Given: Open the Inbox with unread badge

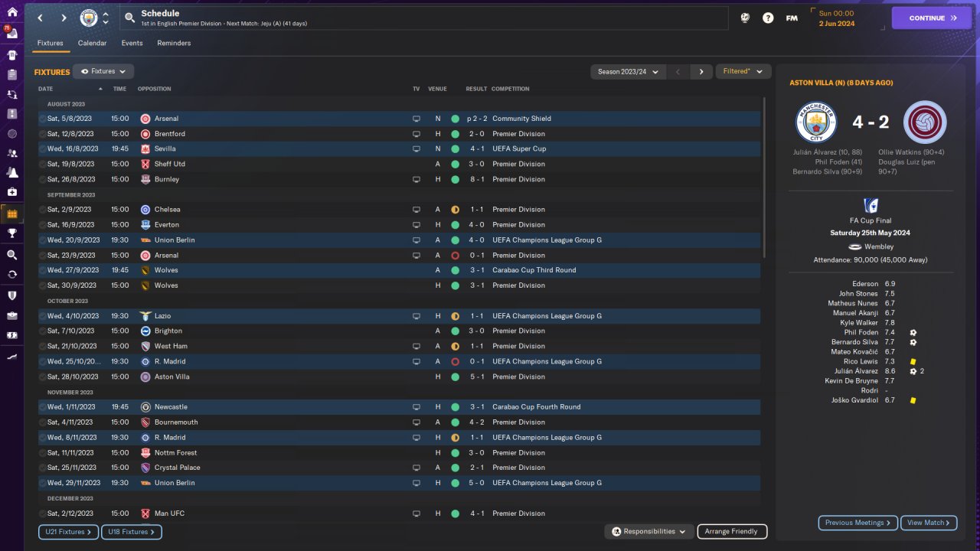Looking at the screenshot, I should click(x=11, y=34).
